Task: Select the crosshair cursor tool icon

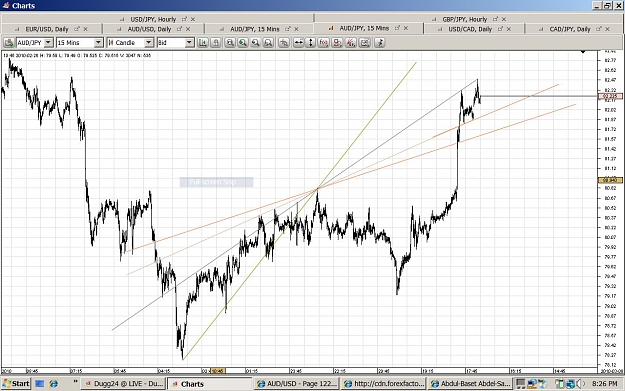Action: pyautogui.click(x=284, y=43)
